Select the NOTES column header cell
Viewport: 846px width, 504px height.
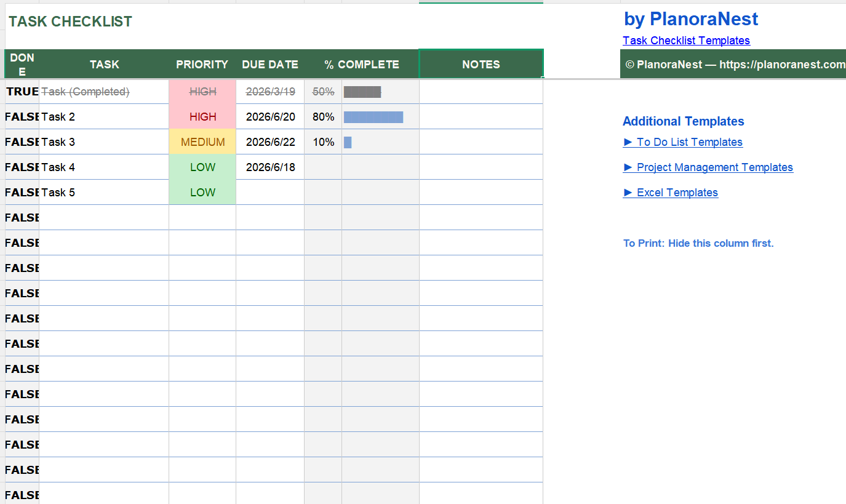point(481,64)
